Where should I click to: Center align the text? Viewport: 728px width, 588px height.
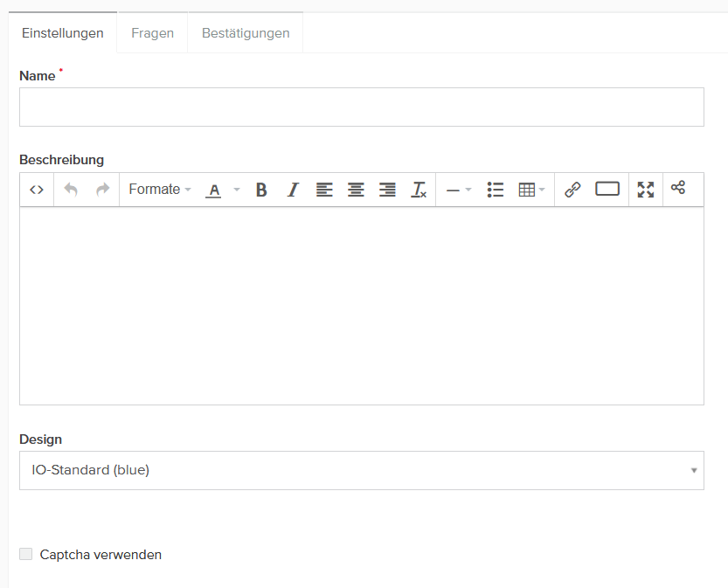point(356,190)
